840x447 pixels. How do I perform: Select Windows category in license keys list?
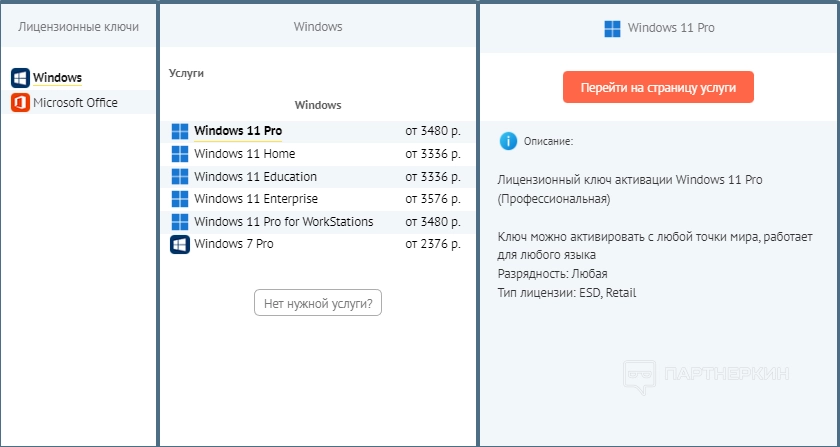point(57,78)
